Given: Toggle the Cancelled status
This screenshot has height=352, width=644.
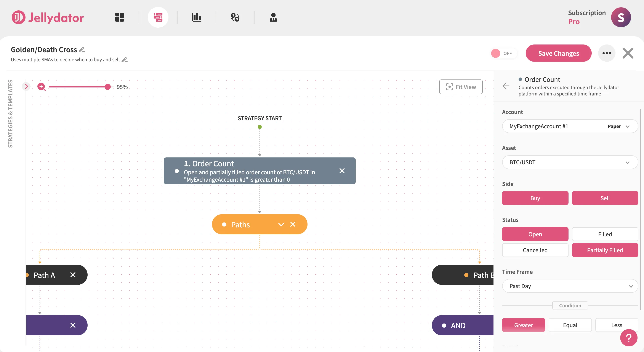Looking at the screenshot, I should (x=535, y=250).
